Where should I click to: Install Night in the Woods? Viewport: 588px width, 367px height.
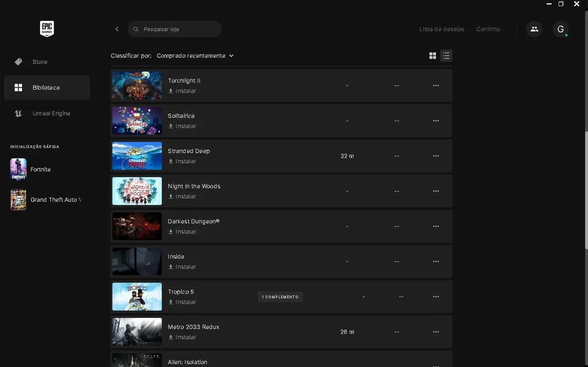(x=182, y=196)
